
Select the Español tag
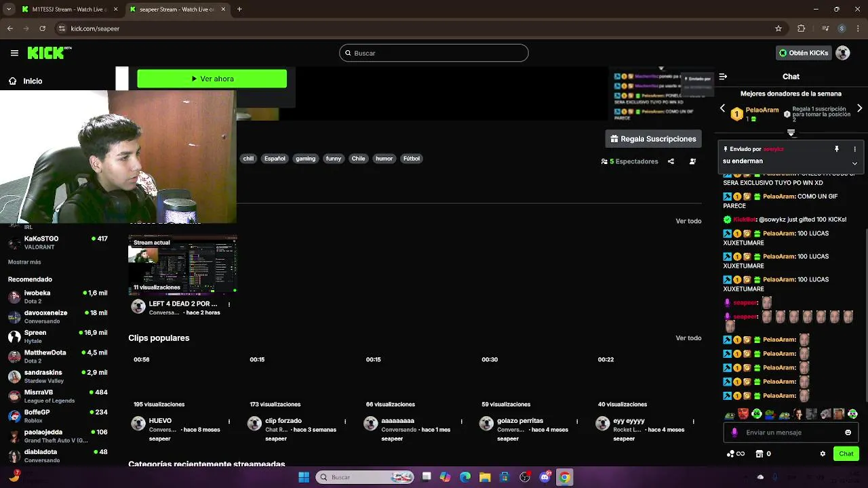(275, 159)
